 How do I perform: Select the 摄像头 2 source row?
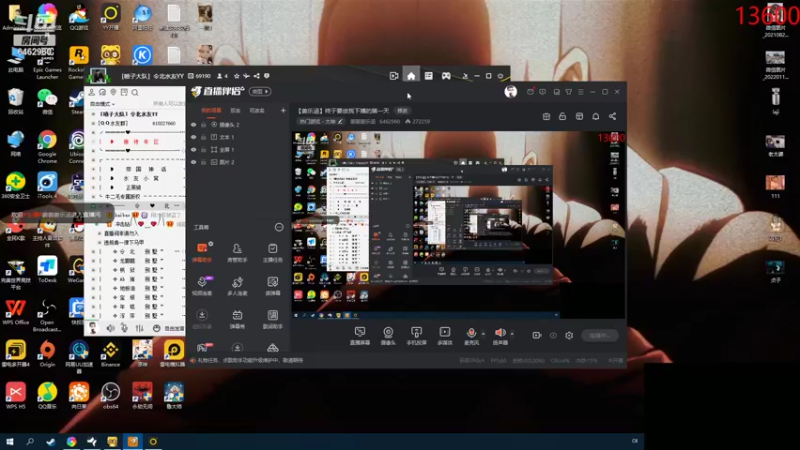pyautogui.click(x=238, y=124)
